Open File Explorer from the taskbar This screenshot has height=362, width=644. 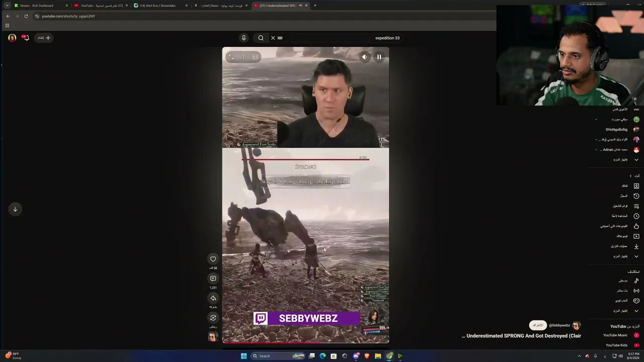pyautogui.click(x=378, y=356)
